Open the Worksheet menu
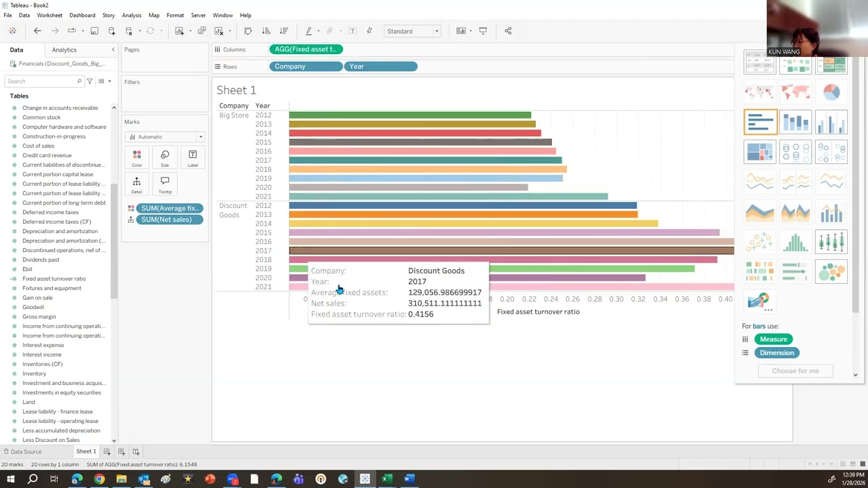 coord(50,15)
